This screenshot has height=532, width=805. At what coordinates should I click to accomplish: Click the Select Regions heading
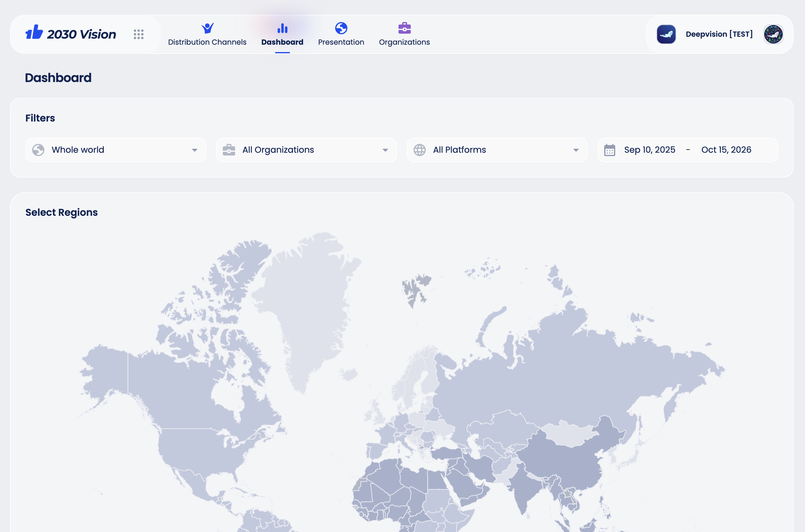pyautogui.click(x=62, y=212)
